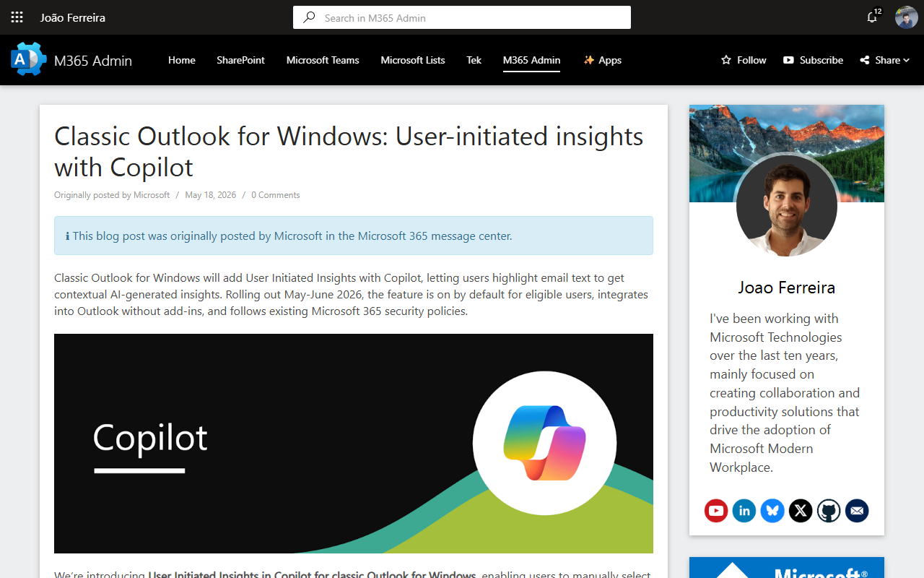Click the M365 Admin site logo
The height and width of the screenshot is (578, 924).
tap(29, 59)
